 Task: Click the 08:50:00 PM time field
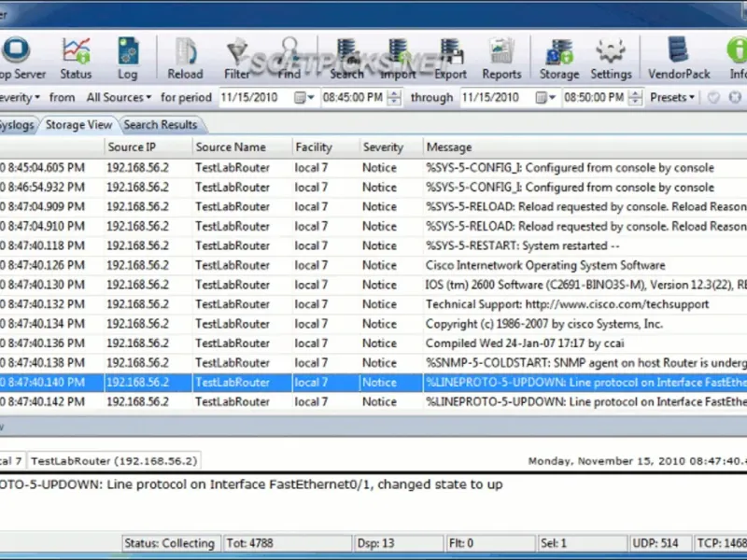[594, 98]
